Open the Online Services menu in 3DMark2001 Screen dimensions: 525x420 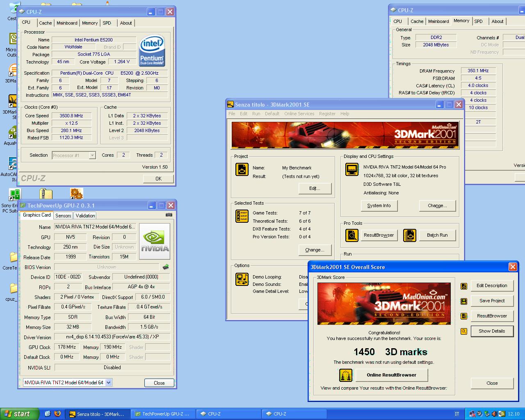299,114
